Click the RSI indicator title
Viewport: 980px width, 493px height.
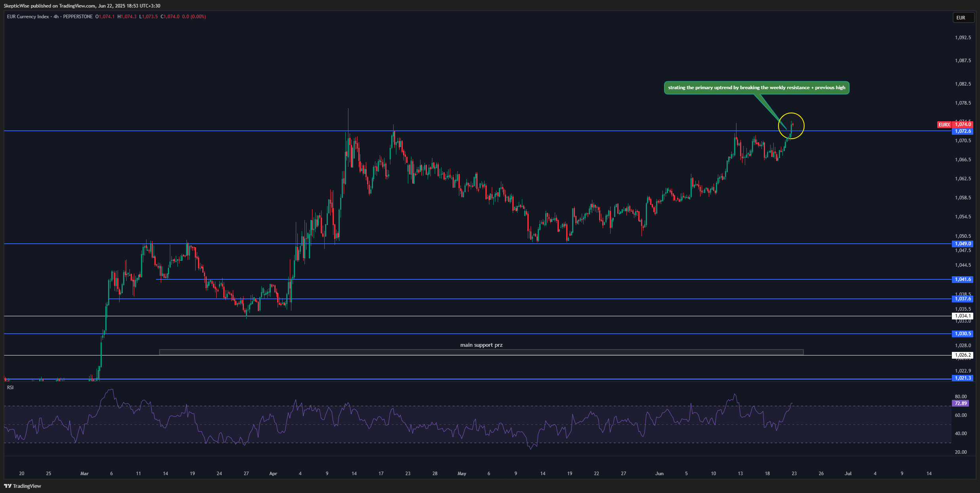(x=10, y=388)
